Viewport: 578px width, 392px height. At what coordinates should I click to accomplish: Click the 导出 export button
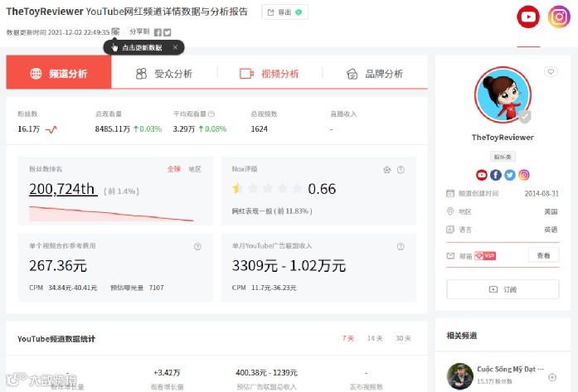coord(284,12)
